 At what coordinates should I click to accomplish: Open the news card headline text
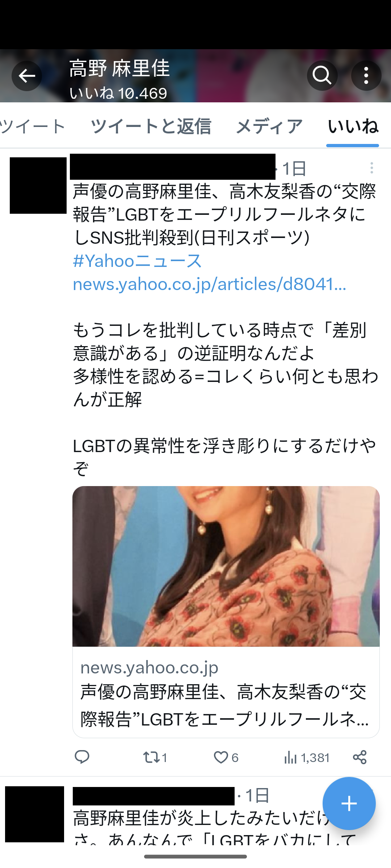click(224, 706)
